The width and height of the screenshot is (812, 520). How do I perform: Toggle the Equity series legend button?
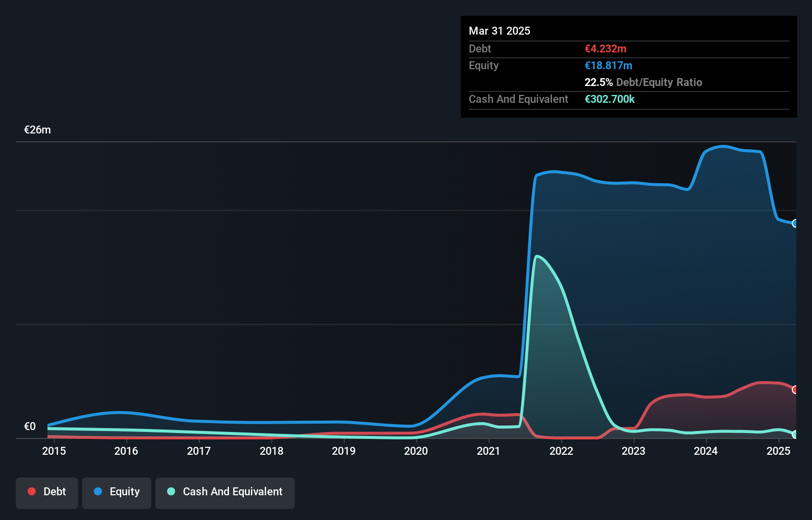117,493
